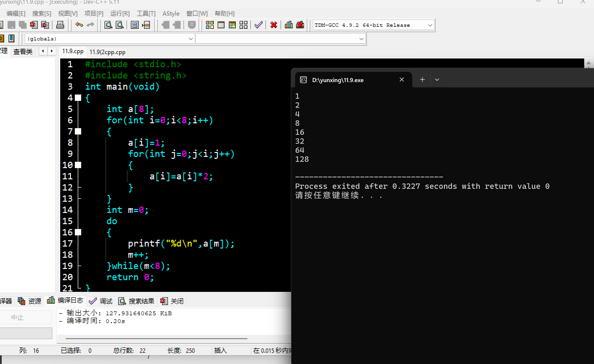Click the Find magnifier icon
594x364 pixels.
(108, 25)
